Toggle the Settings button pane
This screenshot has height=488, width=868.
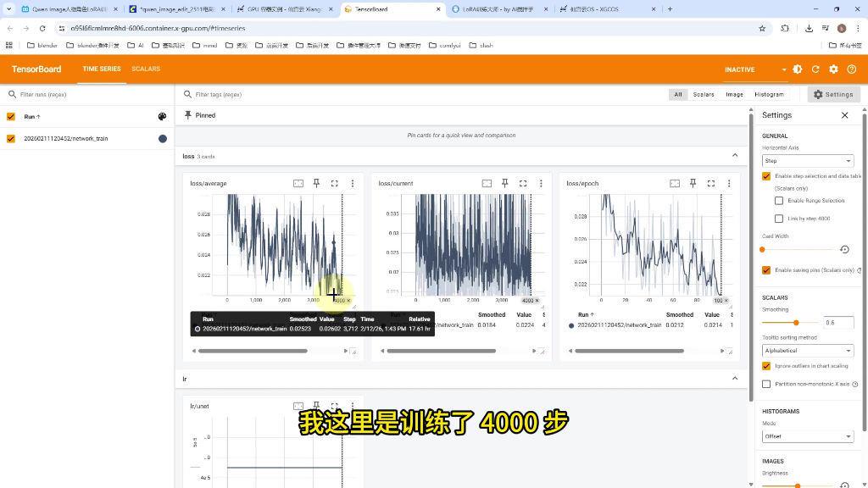834,95
